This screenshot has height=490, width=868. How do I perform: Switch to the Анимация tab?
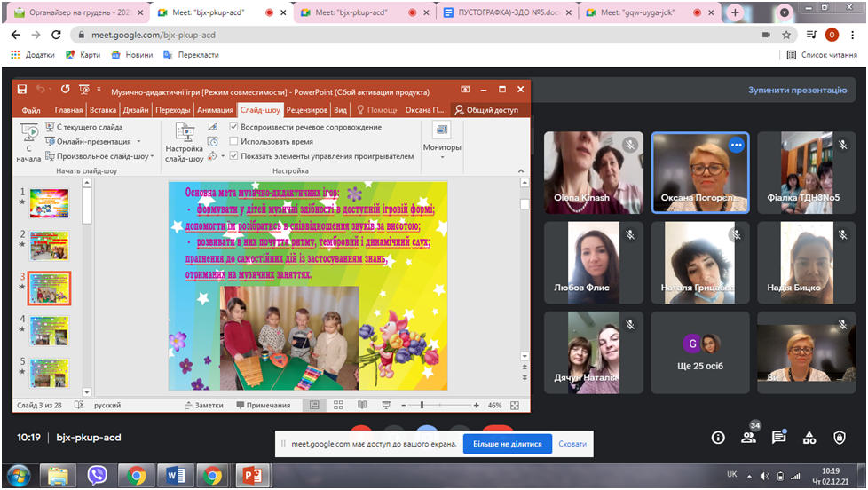[216, 109]
